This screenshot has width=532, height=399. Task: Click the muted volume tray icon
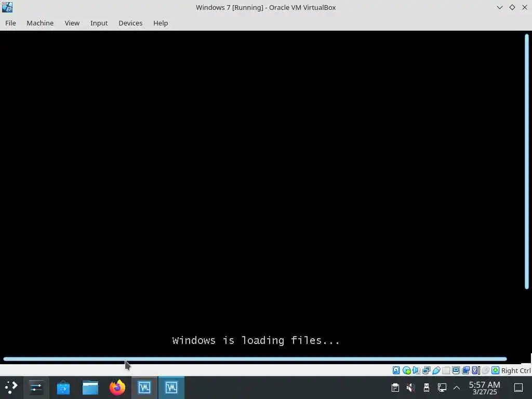pyautogui.click(x=410, y=388)
